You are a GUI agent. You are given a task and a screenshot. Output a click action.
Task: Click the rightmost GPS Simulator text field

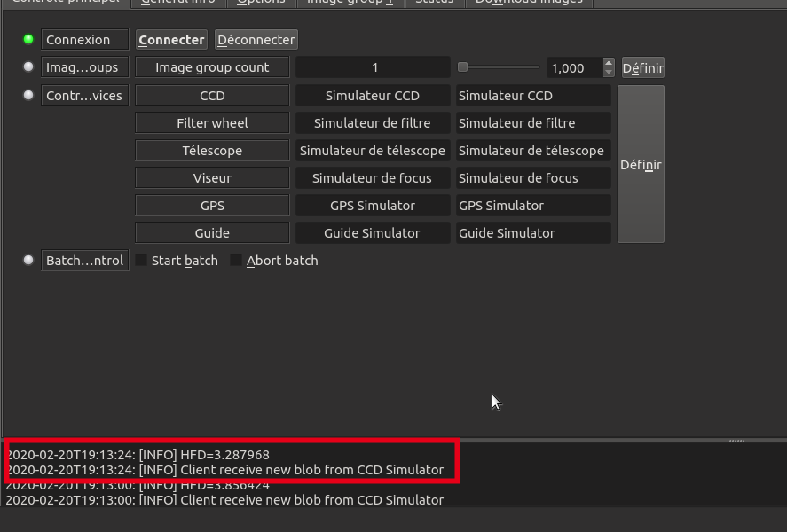532,206
